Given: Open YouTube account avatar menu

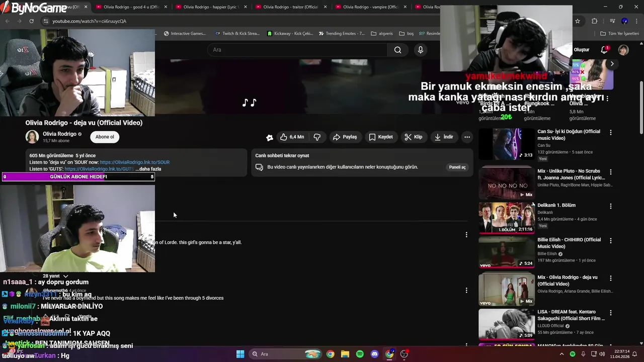Looking at the screenshot, I should click(623, 50).
